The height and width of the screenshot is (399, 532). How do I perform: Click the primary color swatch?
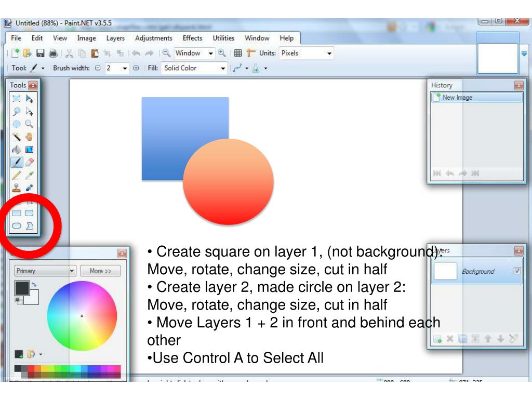coord(22,288)
